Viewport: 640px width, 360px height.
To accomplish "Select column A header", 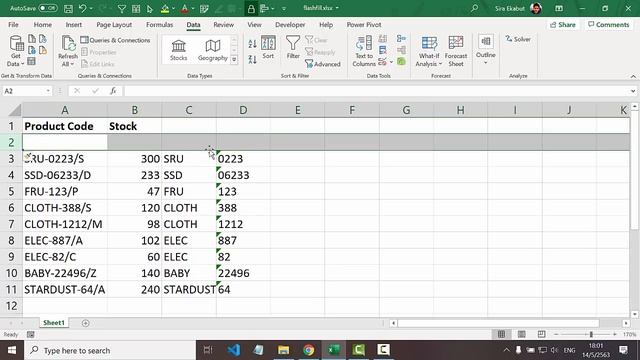I will (65, 110).
